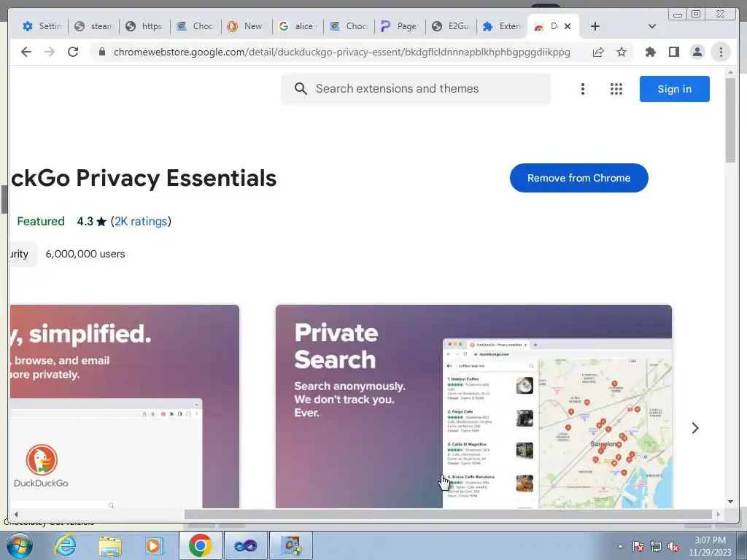
Task: Click the 6,000,000 users text
Action: point(85,254)
